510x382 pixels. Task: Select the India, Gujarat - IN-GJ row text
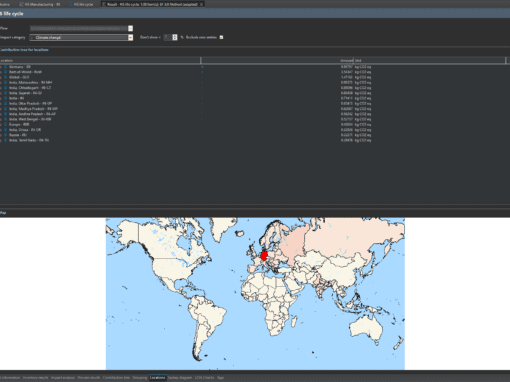pos(25,93)
